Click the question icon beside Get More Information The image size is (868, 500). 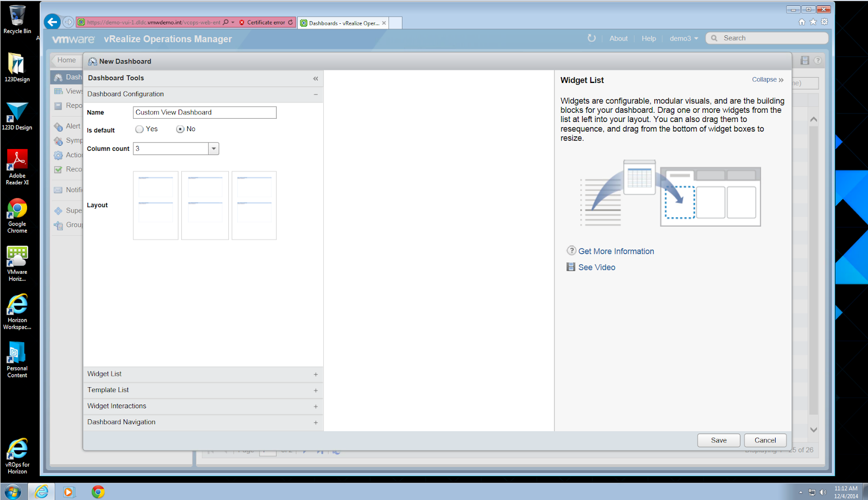571,251
